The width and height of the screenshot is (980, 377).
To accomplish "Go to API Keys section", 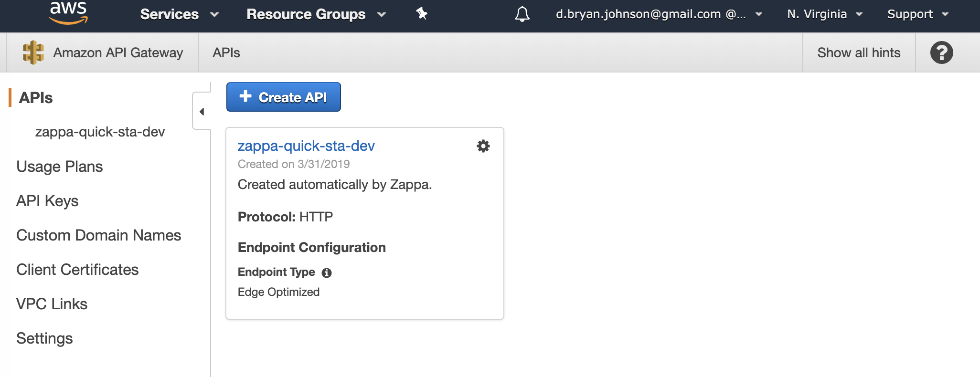I will pyautogui.click(x=47, y=201).
